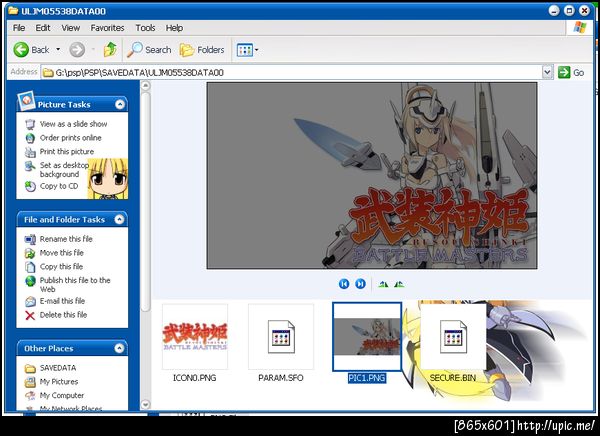Click the SECURE.BIN file name label
The height and width of the screenshot is (436, 600).
pos(453,378)
